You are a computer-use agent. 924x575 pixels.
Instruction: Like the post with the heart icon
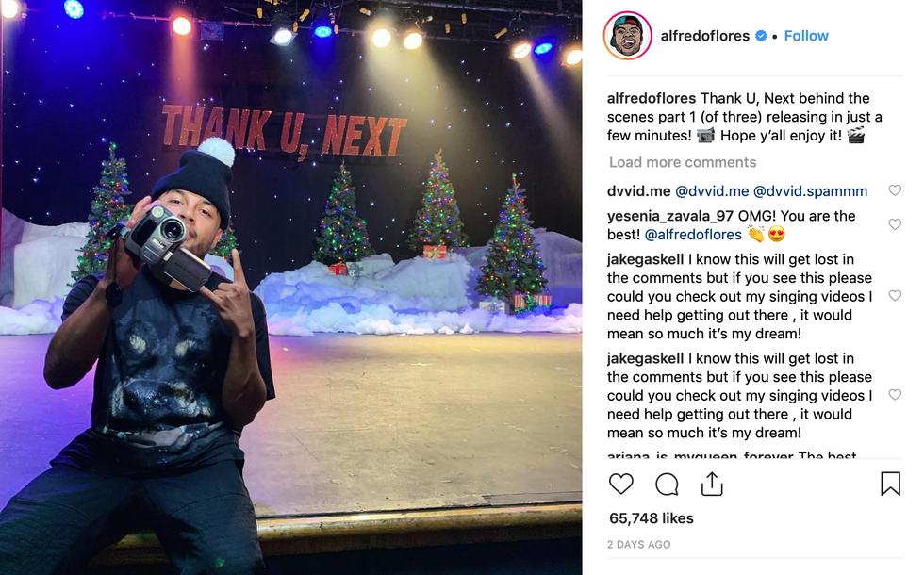(x=620, y=484)
